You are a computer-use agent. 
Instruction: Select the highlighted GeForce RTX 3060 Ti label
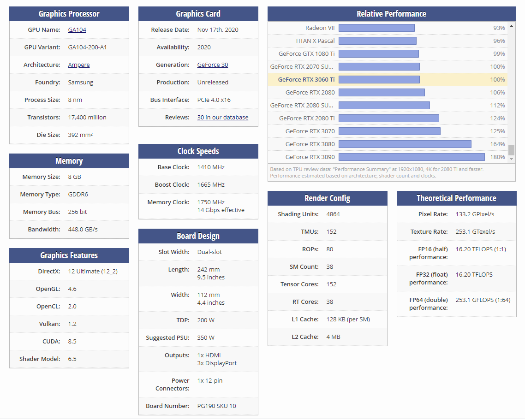click(x=306, y=80)
